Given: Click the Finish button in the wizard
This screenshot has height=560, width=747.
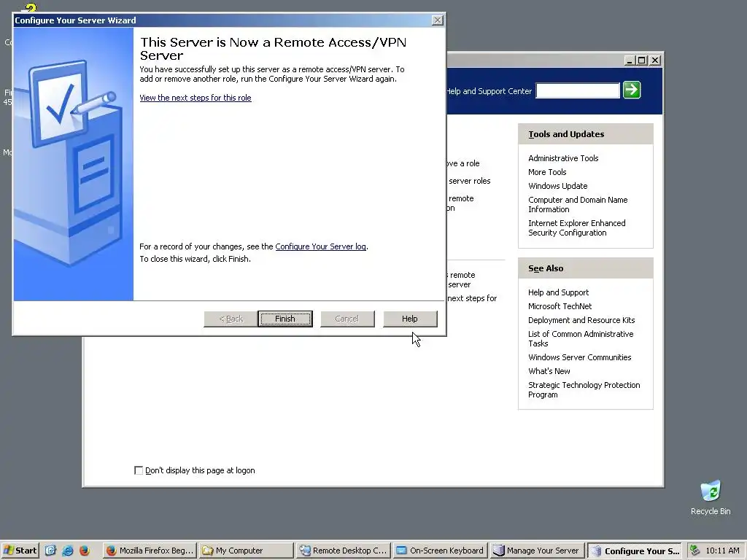Looking at the screenshot, I should [285, 319].
